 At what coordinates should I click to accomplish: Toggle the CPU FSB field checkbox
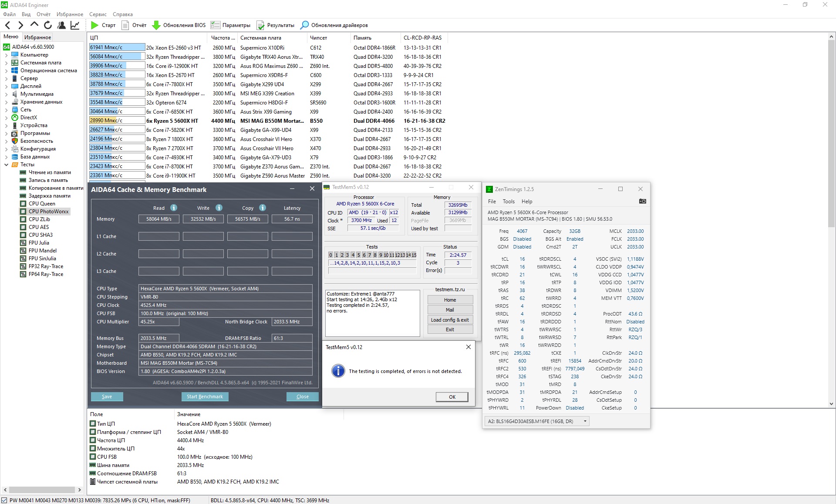coord(93,457)
